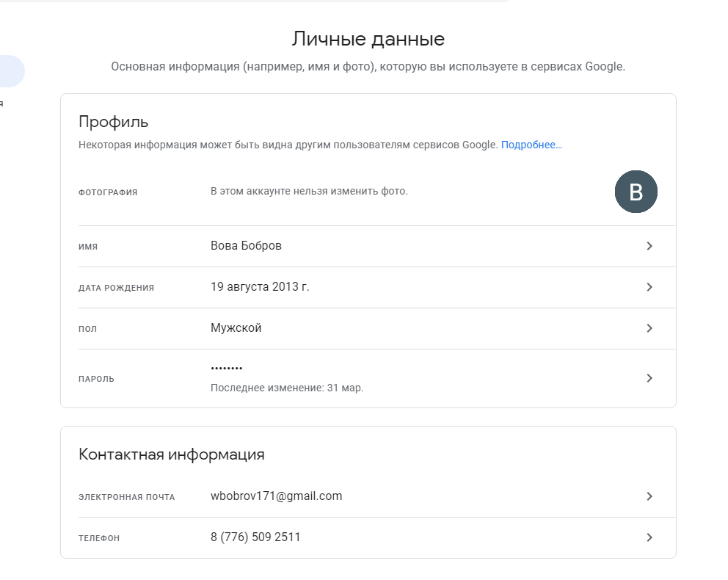Click text В этом аккаунте нельзя изменить фото
This screenshot has height=580, width=728.
tap(309, 192)
